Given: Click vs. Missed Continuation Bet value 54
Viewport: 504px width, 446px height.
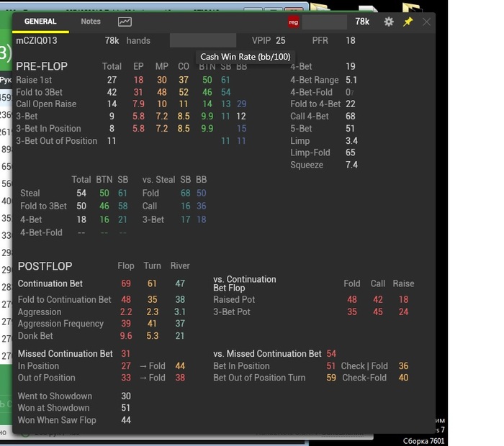Looking at the screenshot, I should pyautogui.click(x=331, y=354).
